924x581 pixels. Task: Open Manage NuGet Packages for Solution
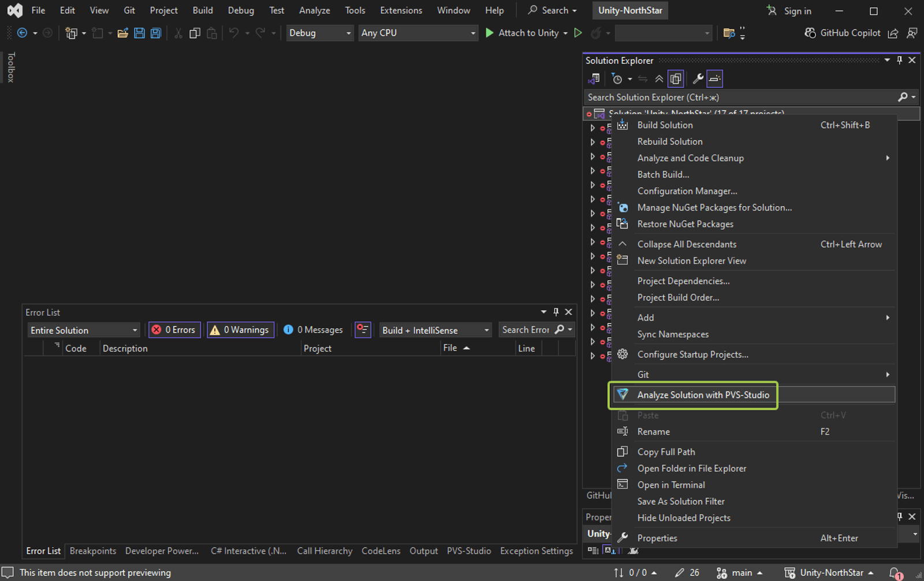click(714, 207)
